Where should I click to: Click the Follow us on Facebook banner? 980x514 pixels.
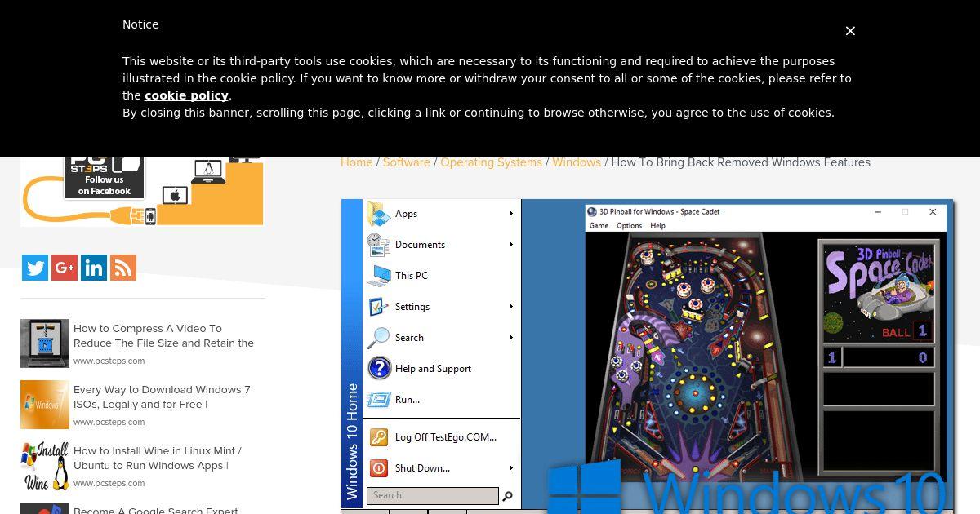[x=105, y=178]
